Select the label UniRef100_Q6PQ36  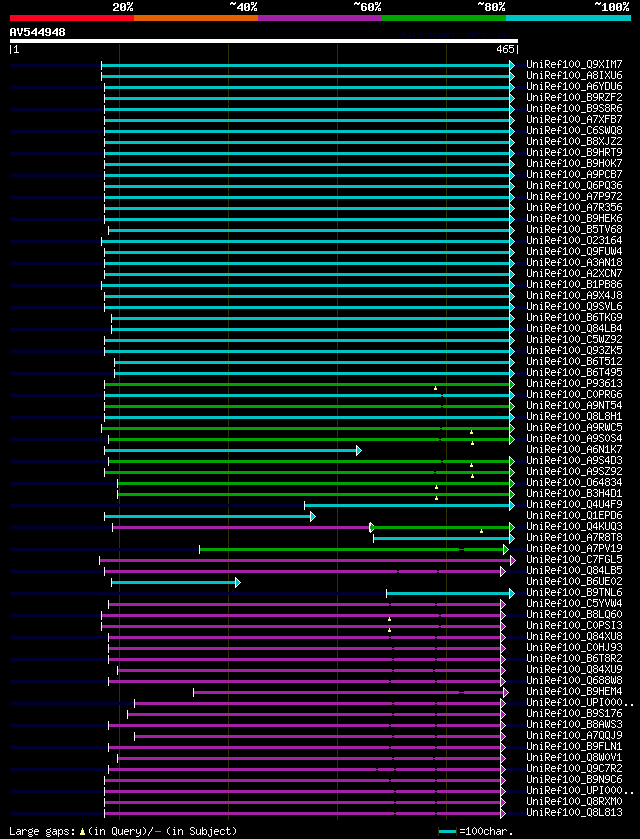(x=574, y=185)
